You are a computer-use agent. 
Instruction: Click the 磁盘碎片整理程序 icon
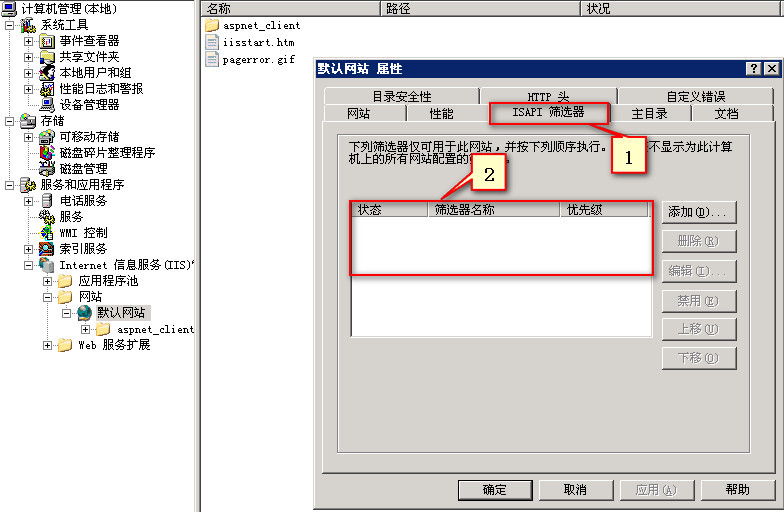pyautogui.click(x=48, y=153)
